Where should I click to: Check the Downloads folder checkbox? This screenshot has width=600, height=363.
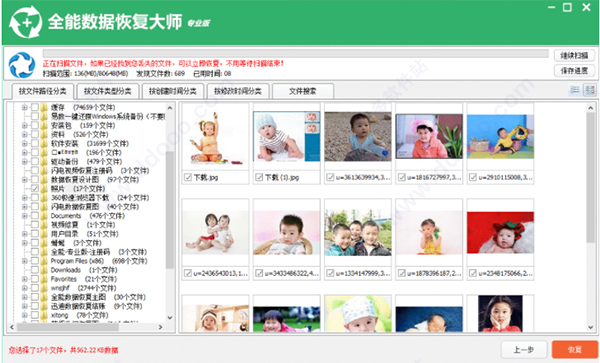click(34, 270)
